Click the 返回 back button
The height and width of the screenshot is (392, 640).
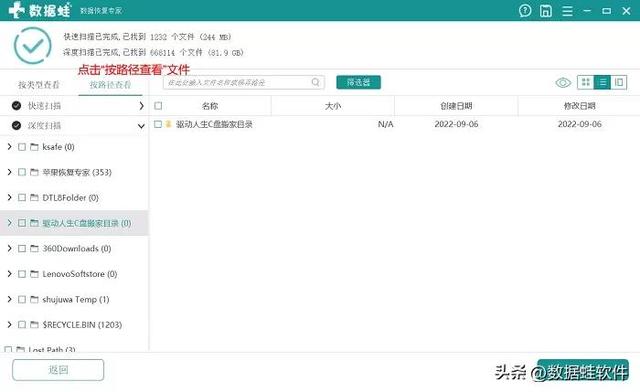coord(58,370)
